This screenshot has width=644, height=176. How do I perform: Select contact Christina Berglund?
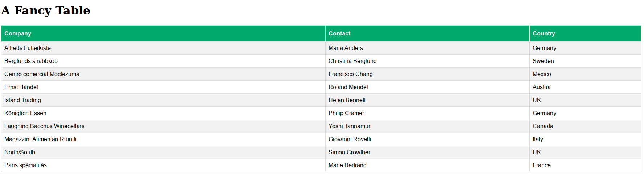[x=352, y=61]
